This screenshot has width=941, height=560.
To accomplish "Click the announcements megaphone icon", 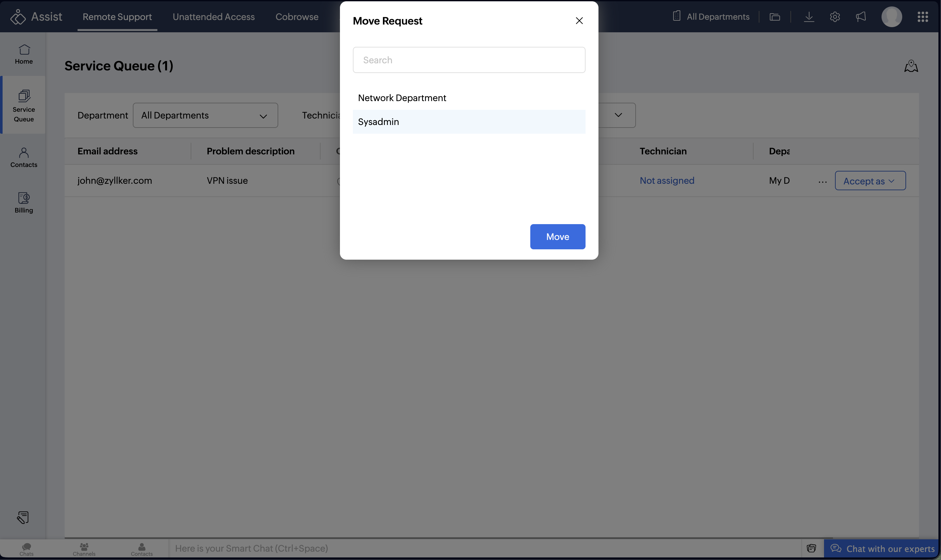I will click(x=861, y=16).
